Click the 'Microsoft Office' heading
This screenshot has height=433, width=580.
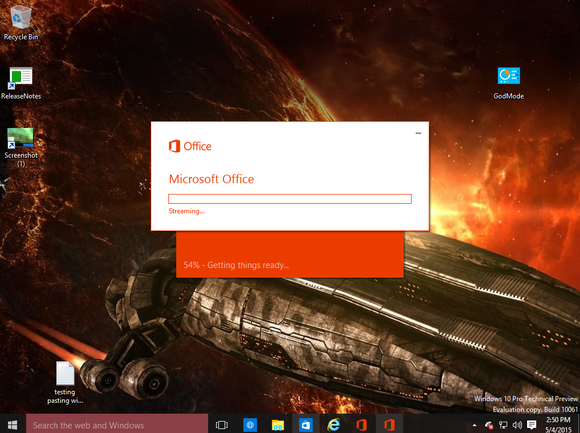tap(212, 179)
